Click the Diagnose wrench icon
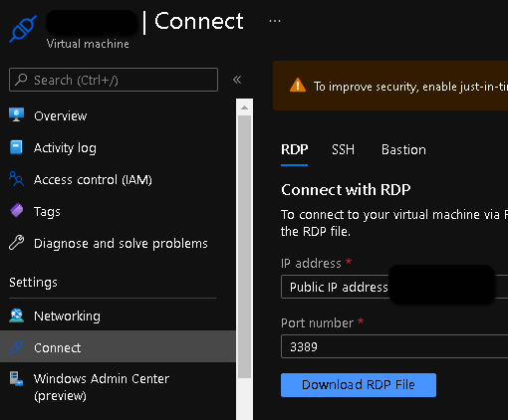The image size is (508, 420). (16, 243)
